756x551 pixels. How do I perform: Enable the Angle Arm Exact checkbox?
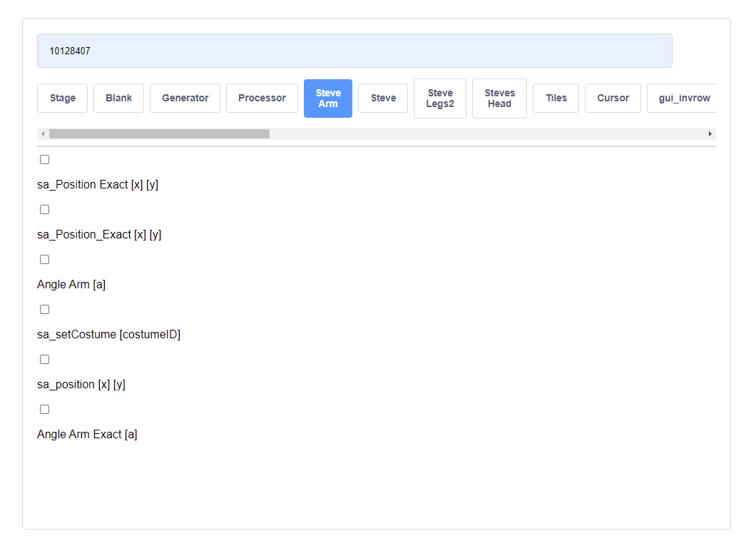click(x=44, y=409)
